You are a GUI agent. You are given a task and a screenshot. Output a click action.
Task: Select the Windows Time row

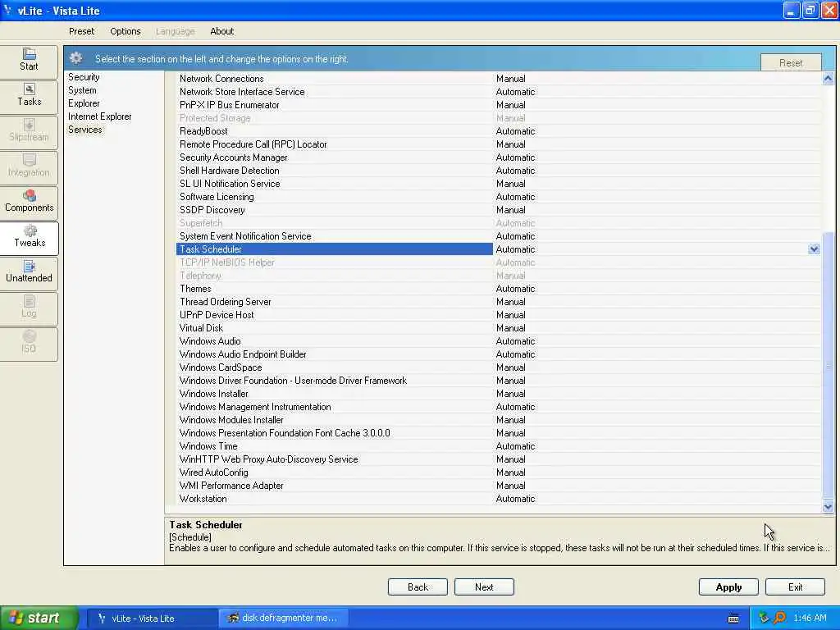498,446
